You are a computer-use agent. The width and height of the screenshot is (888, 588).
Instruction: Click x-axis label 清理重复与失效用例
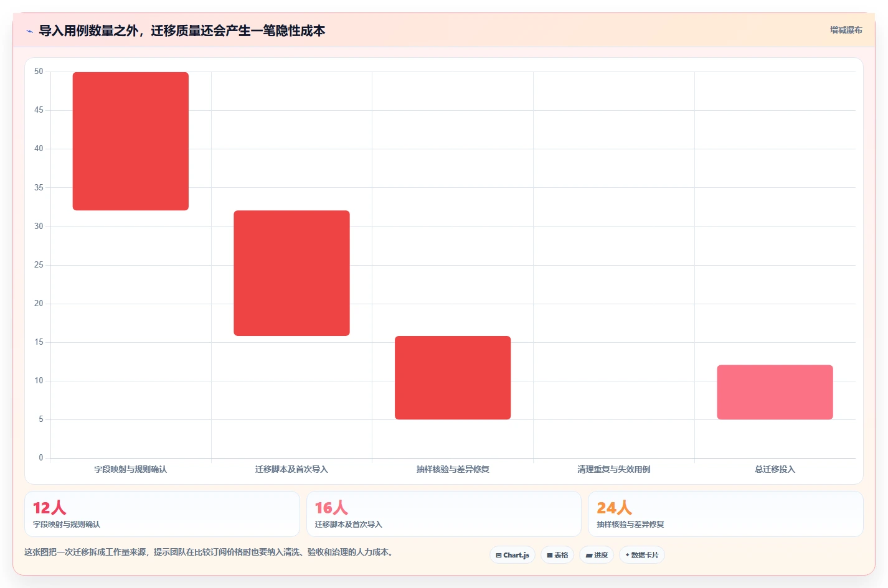[x=614, y=469]
